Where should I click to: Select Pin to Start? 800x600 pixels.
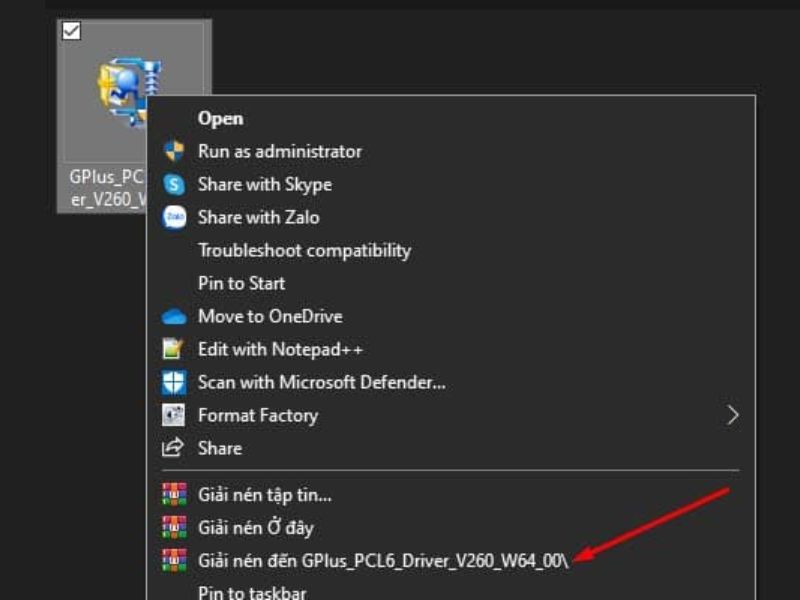pos(241,283)
